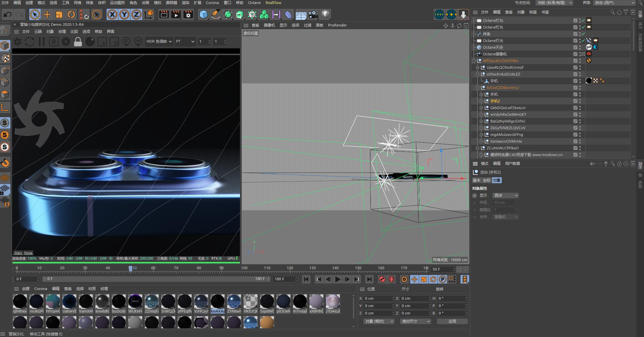
Task: Open the 显示 圆点 dropdown in attributes
Action: pyautogui.click(x=506, y=195)
